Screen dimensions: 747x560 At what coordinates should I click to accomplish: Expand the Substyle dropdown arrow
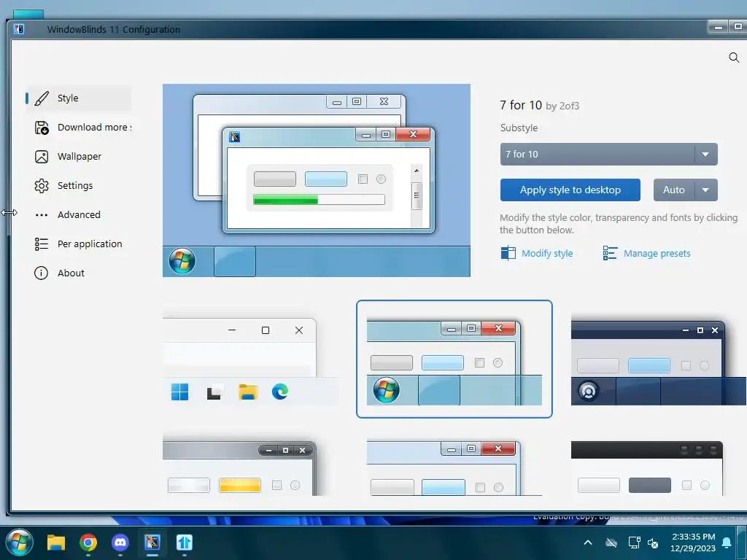pyautogui.click(x=705, y=155)
